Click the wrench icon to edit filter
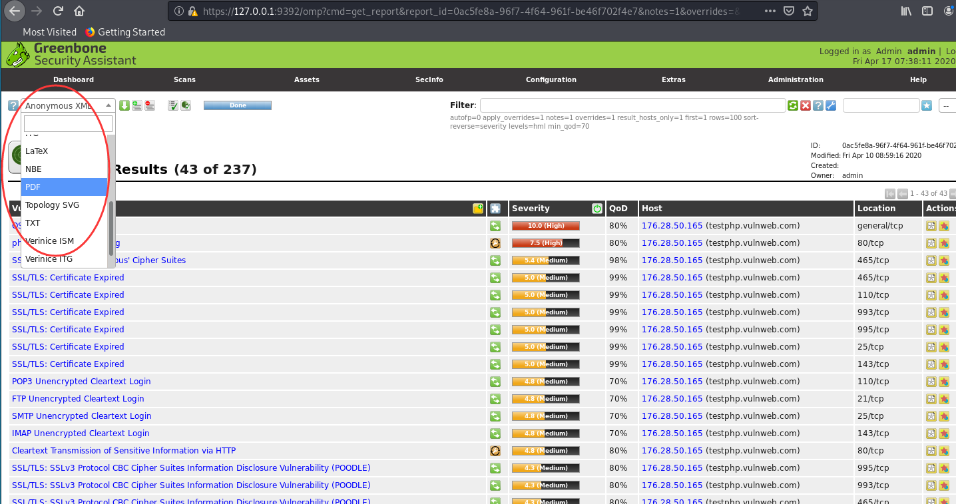Viewport: 956px width, 504px height. [831, 105]
